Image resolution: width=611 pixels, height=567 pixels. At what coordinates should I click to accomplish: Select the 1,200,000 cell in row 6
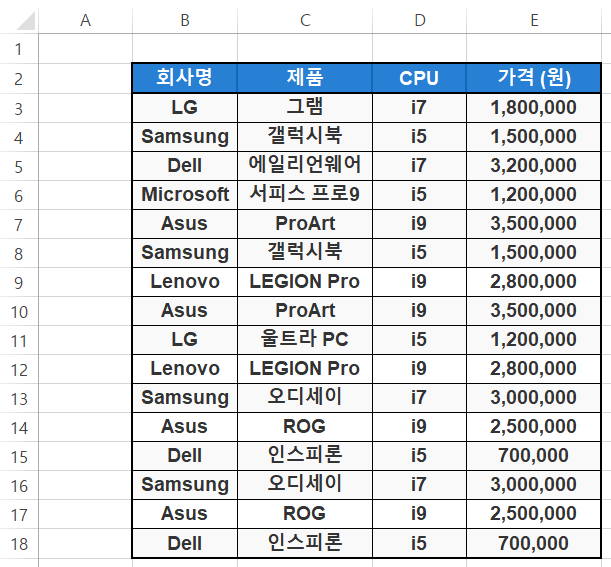coord(534,195)
